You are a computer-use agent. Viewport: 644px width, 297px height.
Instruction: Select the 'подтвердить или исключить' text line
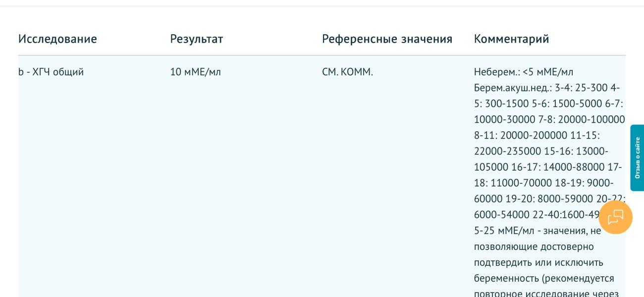(531, 262)
